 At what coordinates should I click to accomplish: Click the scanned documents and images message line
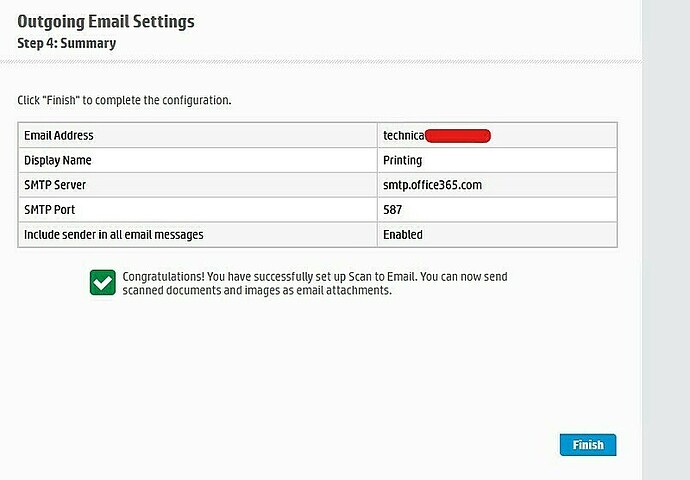256,291
